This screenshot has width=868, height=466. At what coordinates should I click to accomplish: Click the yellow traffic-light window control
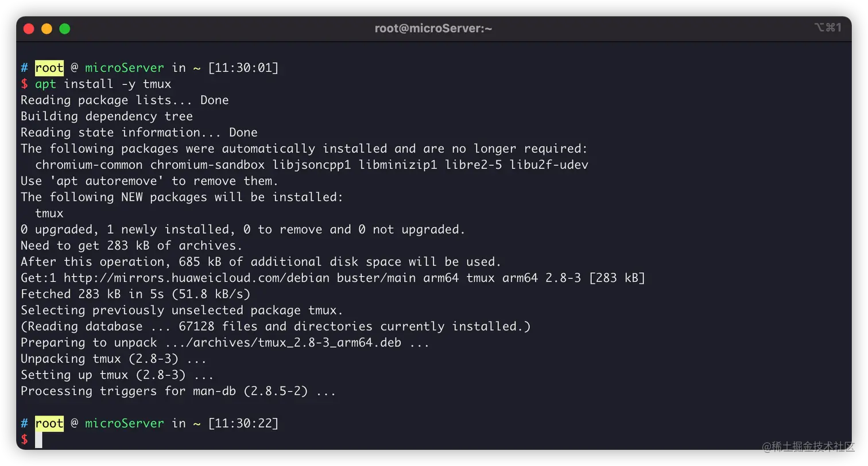click(x=46, y=28)
